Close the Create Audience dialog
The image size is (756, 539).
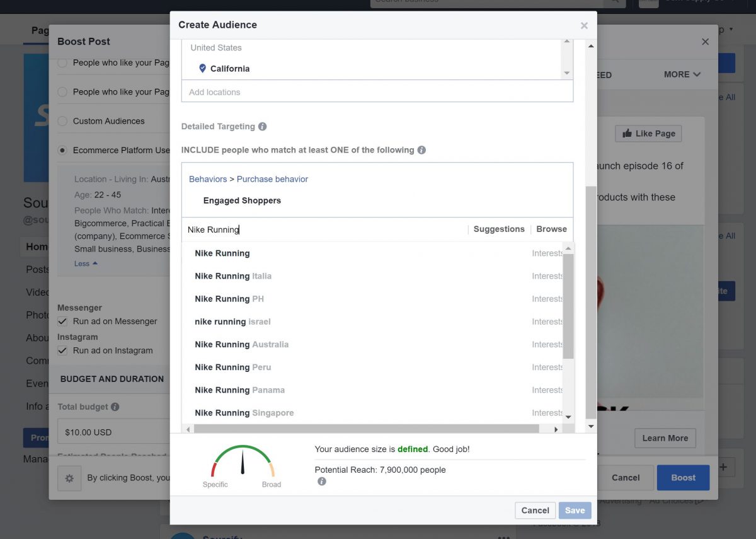[584, 26]
